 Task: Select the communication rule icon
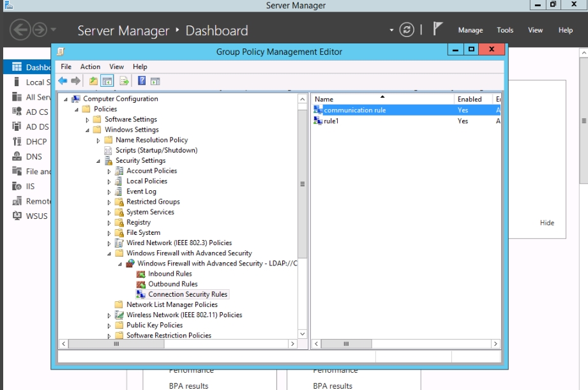[318, 110]
